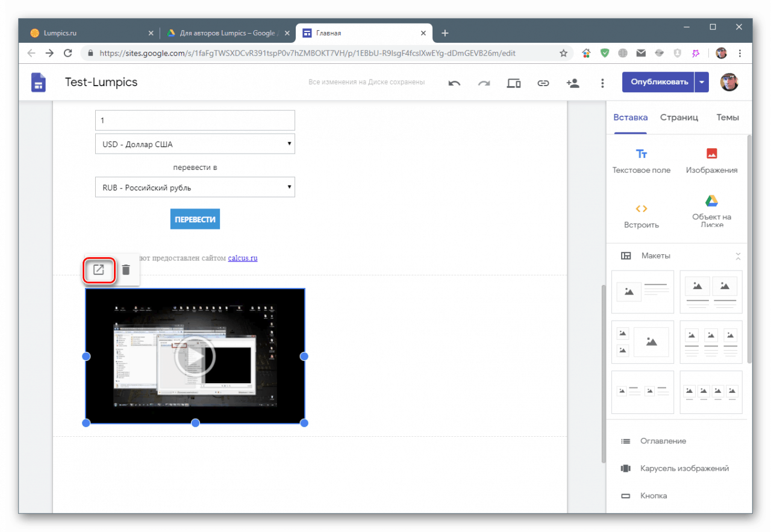Screen dimensions: 771x532
Task: Switch to the Вставка tab
Action: point(631,117)
